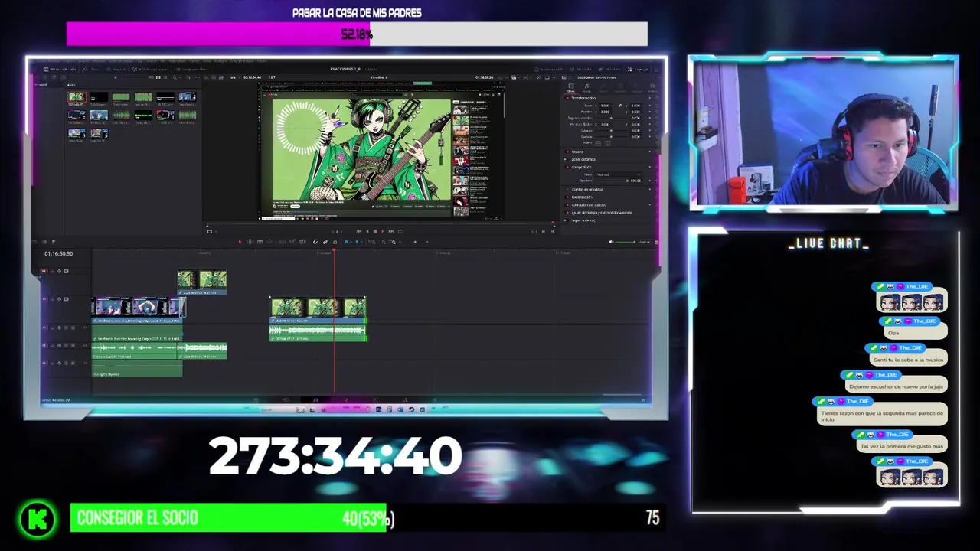Jump to last frame button
The image size is (980, 551).
[x=391, y=231]
